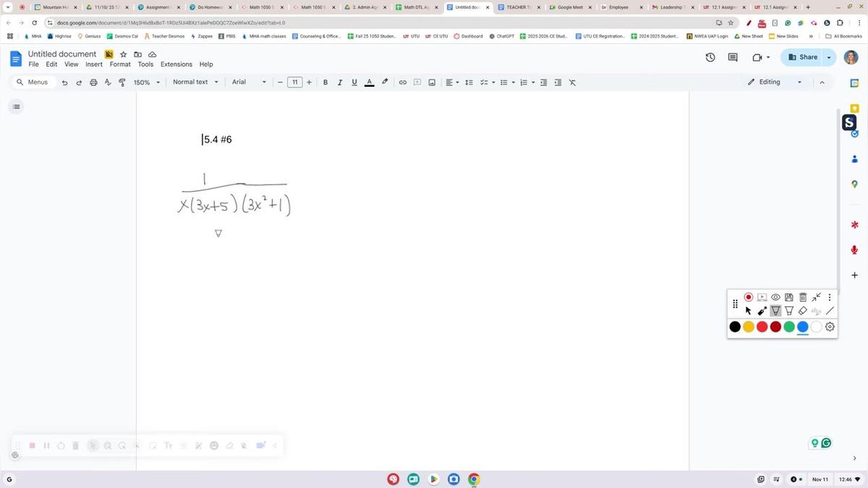Rename the document by clicking Untitled document
Screen dimensions: 868x488
point(64,54)
